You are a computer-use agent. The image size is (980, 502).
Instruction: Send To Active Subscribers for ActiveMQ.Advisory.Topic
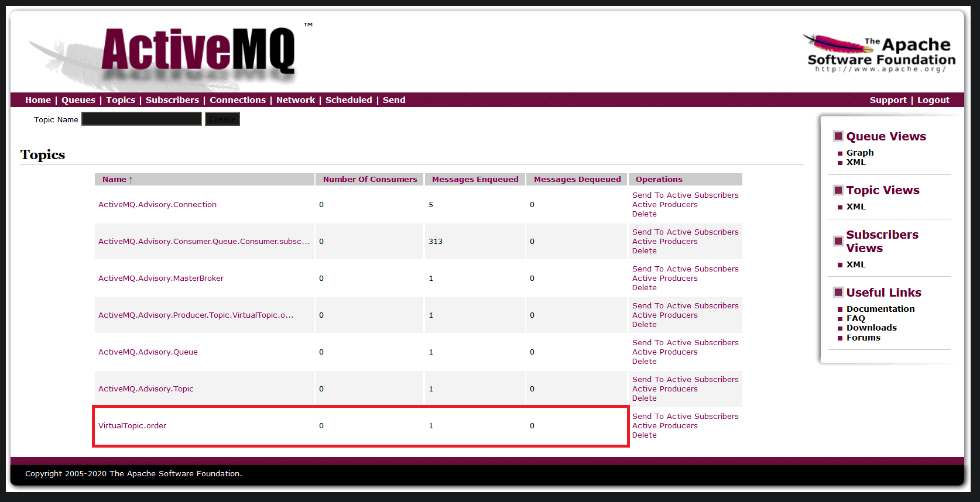pyautogui.click(x=686, y=380)
